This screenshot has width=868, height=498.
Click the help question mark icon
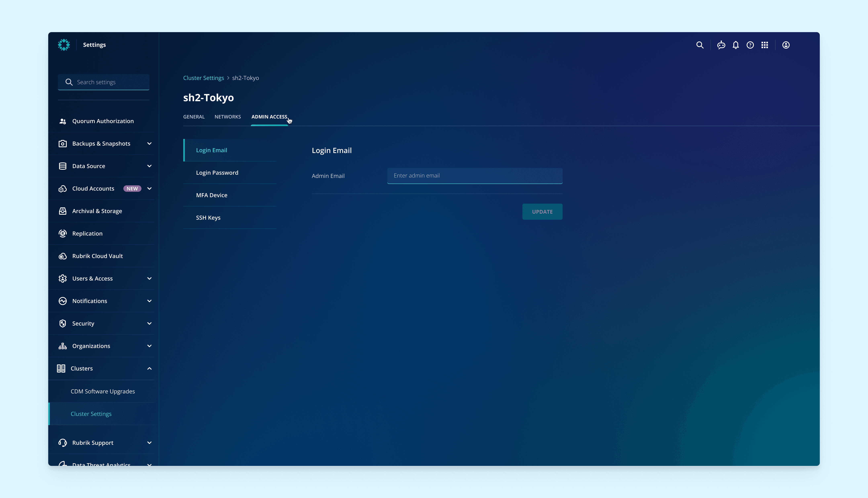[750, 45]
